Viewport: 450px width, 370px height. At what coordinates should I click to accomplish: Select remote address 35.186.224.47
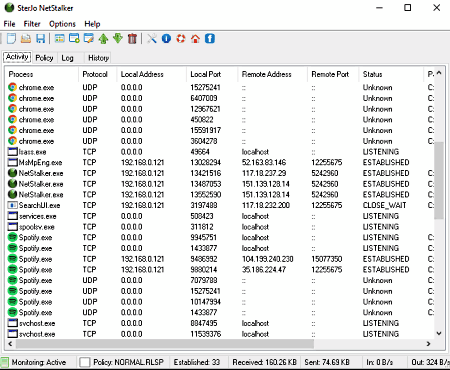click(264, 270)
